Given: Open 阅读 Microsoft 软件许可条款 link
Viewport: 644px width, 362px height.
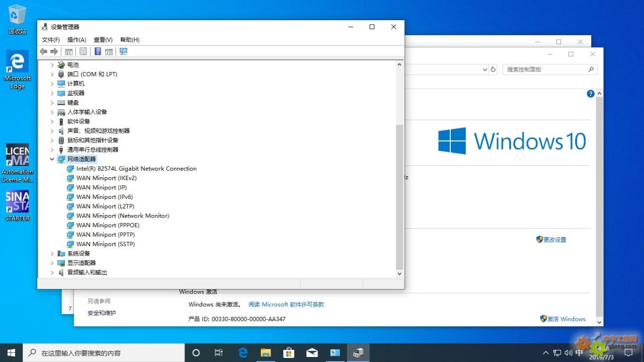Looking at the screenshot, I should point(286,305).
